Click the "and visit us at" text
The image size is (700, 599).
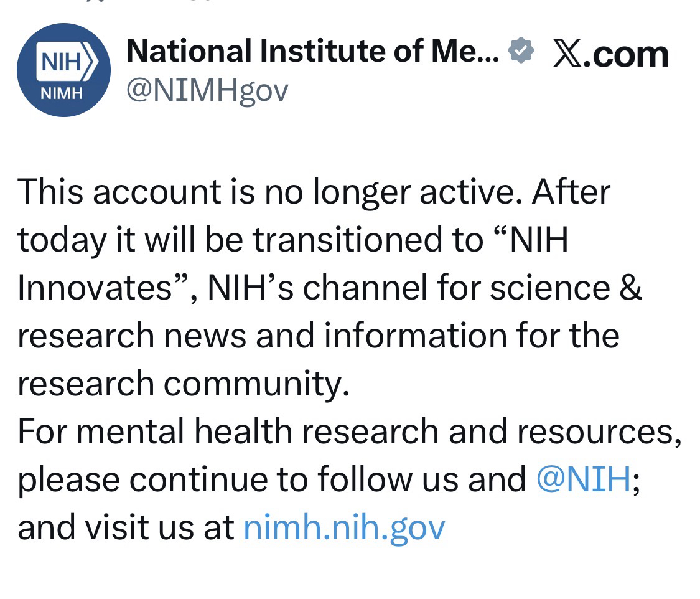coord(126,527)
